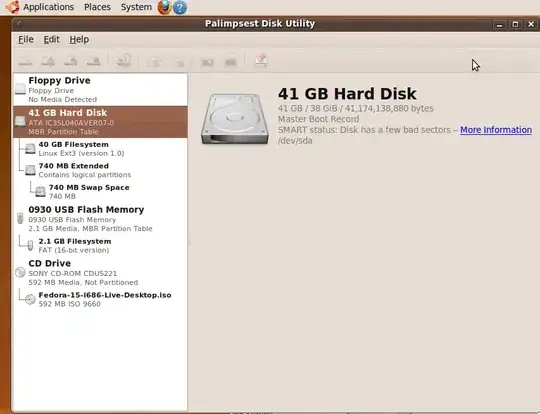Open the Places menu in top panel

[x=97, y=7]
